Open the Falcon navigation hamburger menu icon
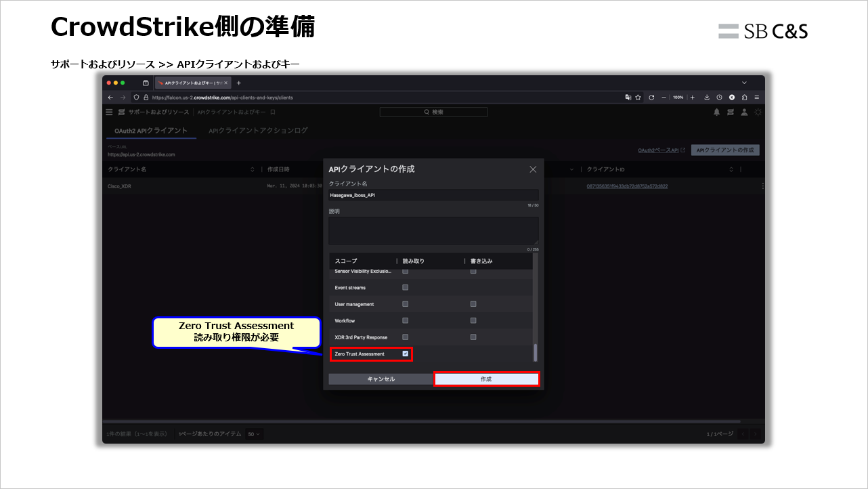This screenshot has height=489, width=868. [x=108, y=112]
